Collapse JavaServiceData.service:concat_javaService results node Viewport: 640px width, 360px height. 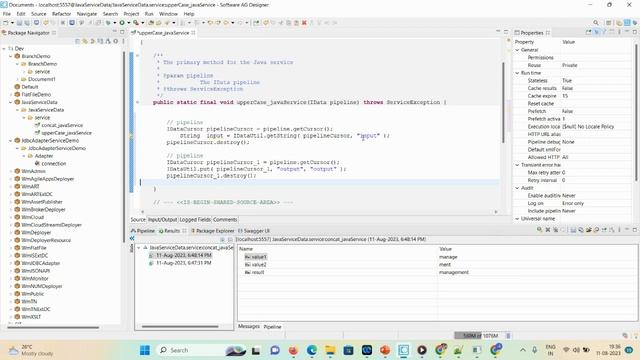[x=139, y=247]
